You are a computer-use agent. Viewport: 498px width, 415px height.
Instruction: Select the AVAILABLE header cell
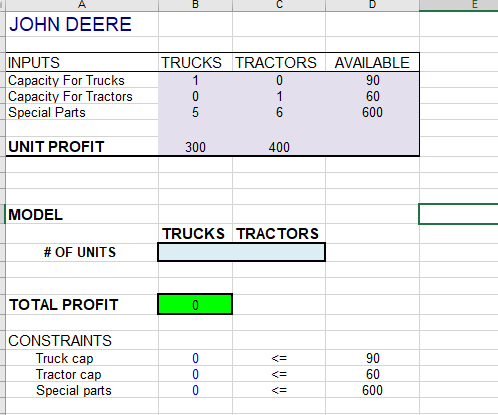coord(372,63)
